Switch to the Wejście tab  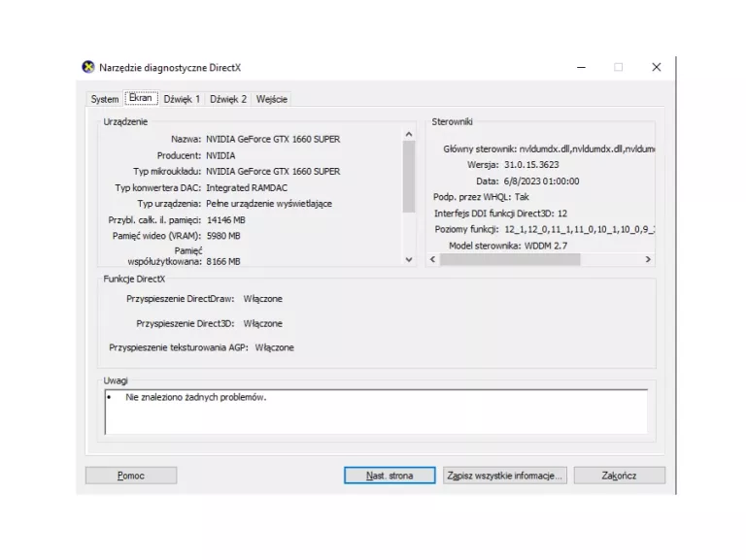coord(272,99)
